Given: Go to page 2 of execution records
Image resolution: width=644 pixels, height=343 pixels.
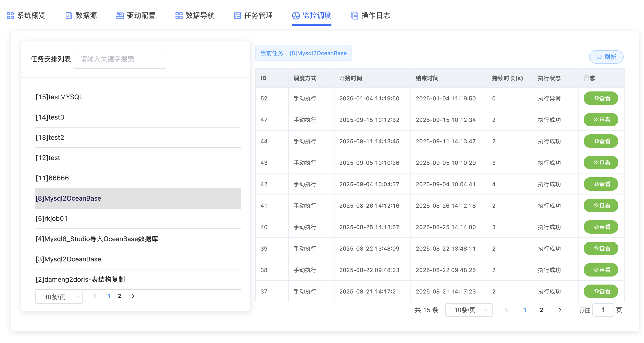Looking at the screenshot, I should [x=541, y=310].
